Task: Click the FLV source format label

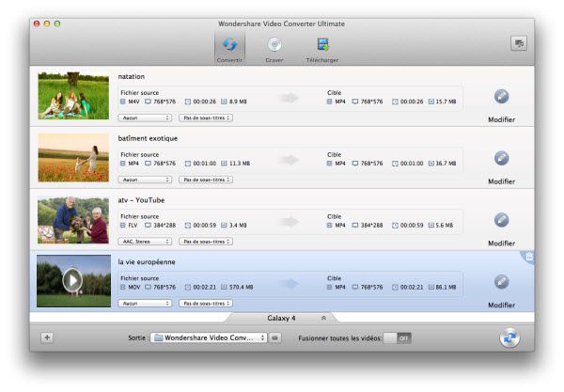Action: (x=133, y=225)
